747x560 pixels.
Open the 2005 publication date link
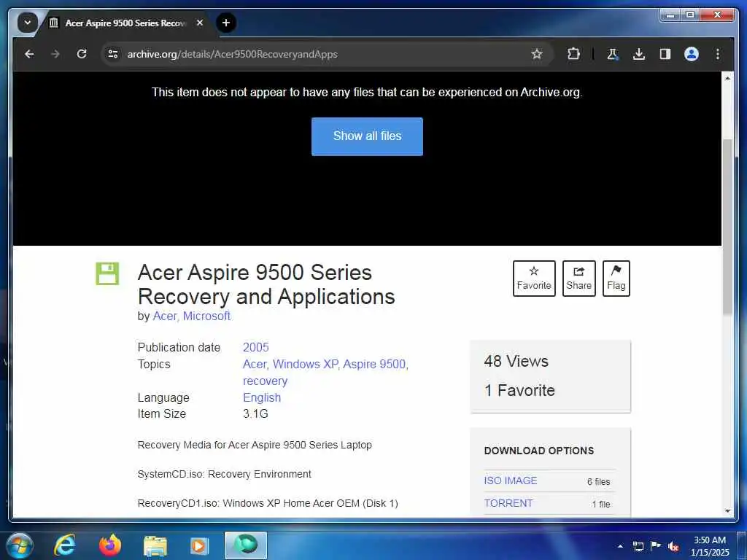(256, 347)
